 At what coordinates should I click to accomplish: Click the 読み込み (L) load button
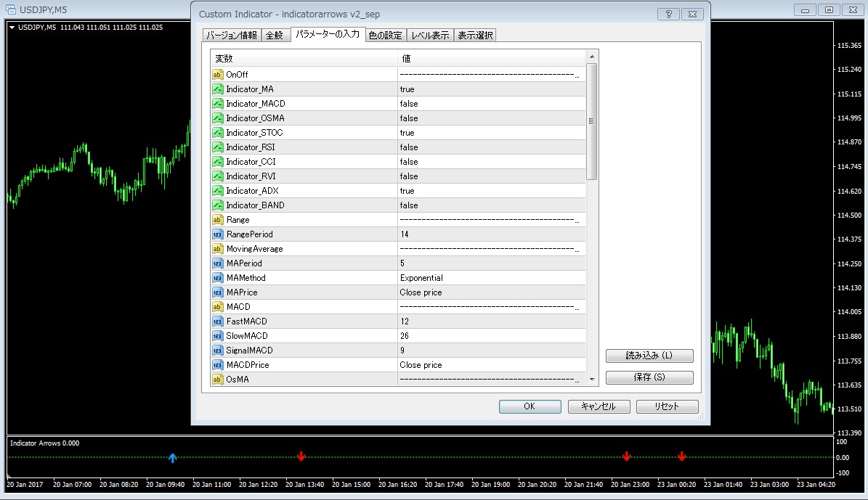pos(649,356)
